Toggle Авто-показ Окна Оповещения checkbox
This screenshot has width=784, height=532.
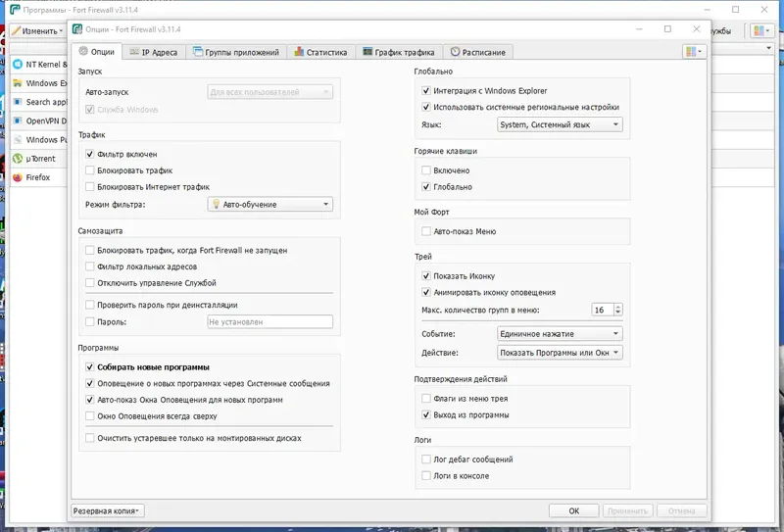(x=90, y=400)
